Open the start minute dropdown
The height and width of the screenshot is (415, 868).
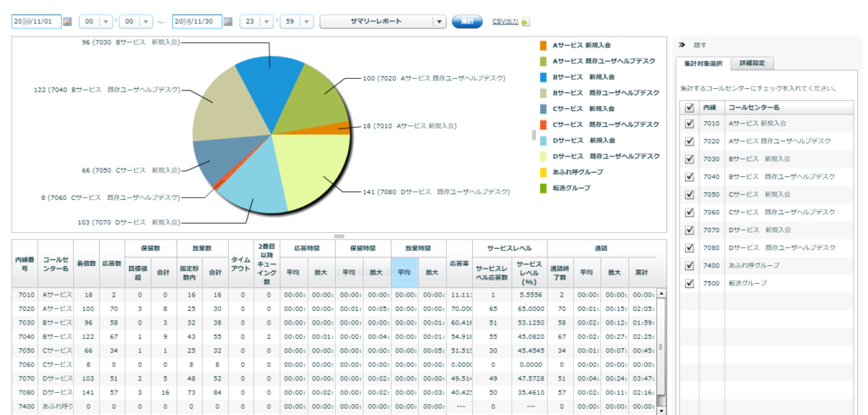coord(136,21)
